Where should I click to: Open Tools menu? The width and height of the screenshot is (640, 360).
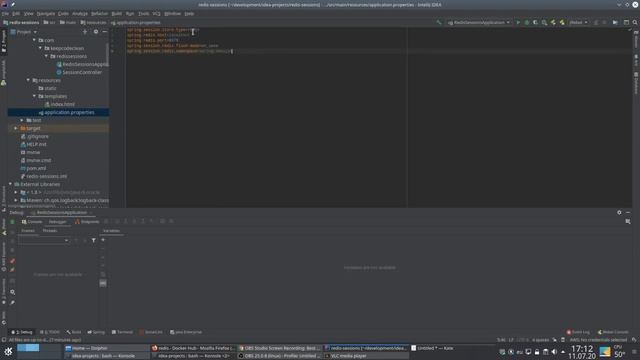tap(144, 13)
